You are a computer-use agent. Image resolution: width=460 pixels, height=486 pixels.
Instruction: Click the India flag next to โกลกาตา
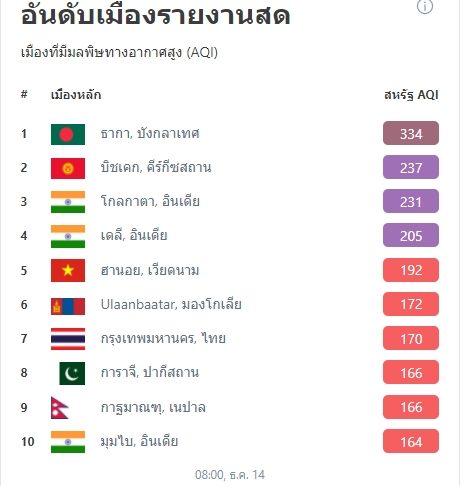[x=68, y=202]
